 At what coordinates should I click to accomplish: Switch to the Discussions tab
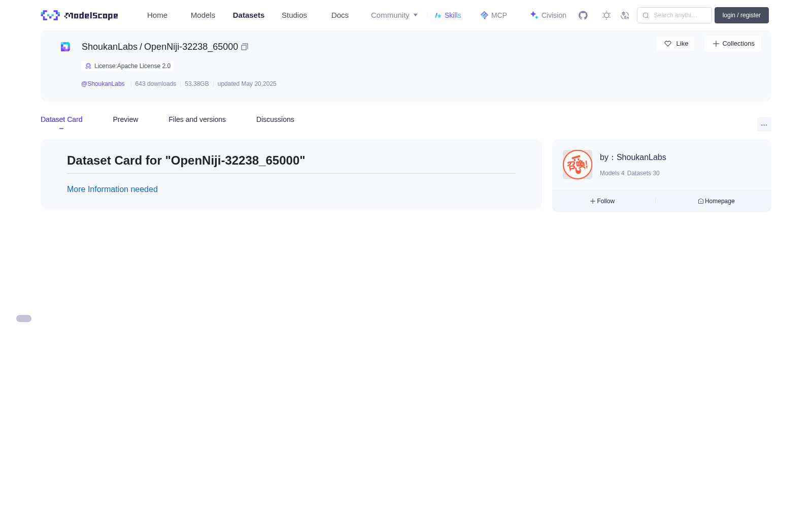[275, 119]
